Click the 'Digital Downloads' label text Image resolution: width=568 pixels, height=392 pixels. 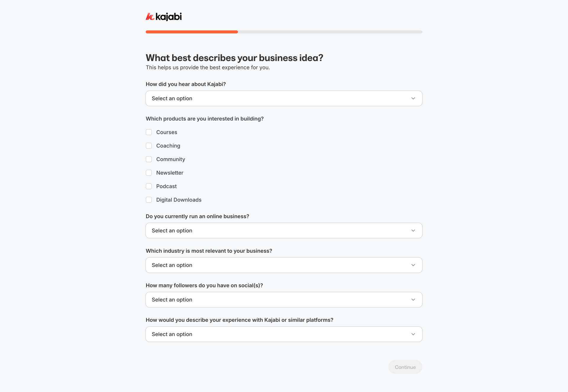tap(179, 200)
